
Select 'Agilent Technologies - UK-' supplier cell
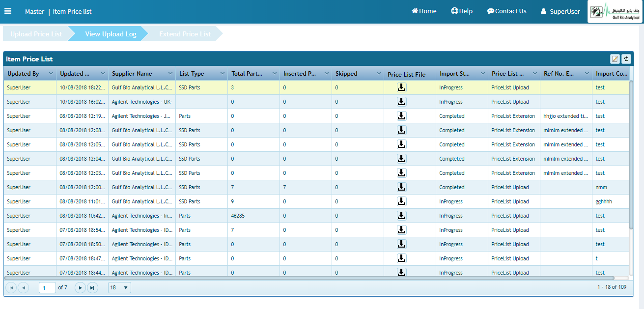[x=142, y=102]
